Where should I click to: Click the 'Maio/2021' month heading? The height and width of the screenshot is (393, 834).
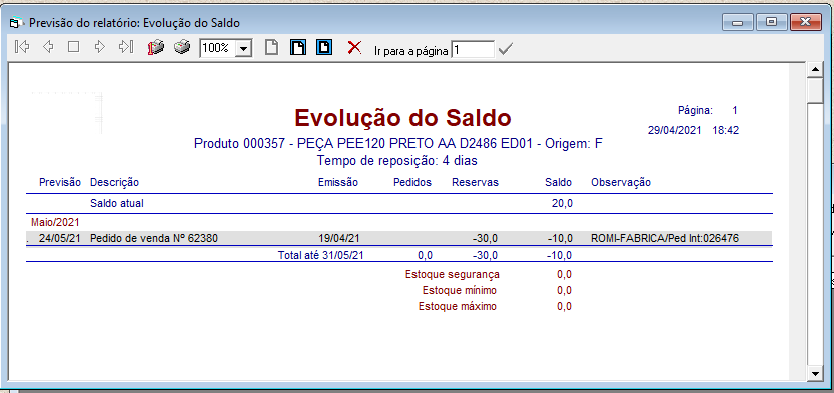[55, 222]
